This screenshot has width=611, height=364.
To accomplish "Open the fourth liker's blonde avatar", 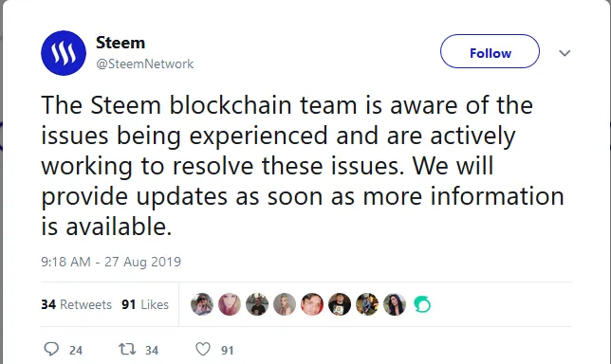I will tap(285, 304).
